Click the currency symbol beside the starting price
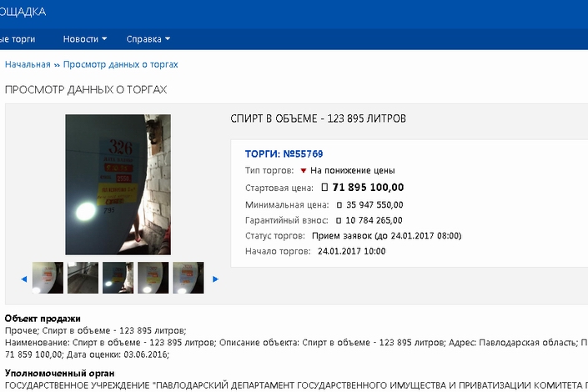 click(x=325, y=188)
